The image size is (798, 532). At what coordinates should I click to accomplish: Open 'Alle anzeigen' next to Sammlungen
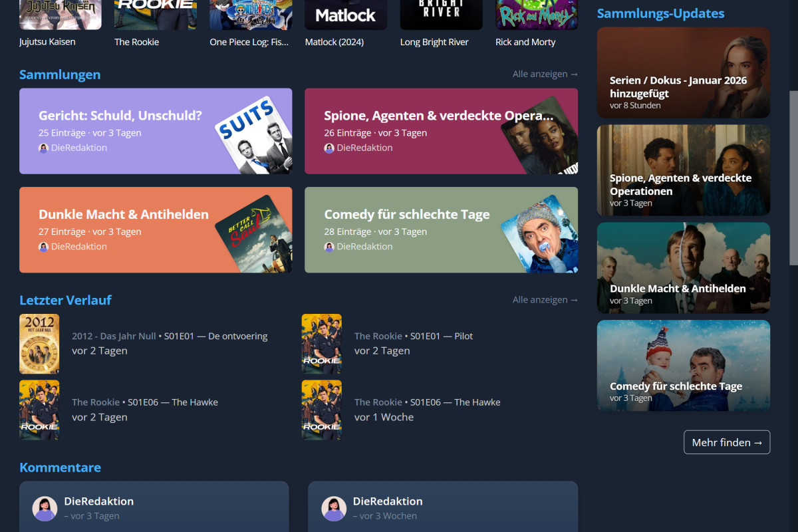click(x=545, y=74)
